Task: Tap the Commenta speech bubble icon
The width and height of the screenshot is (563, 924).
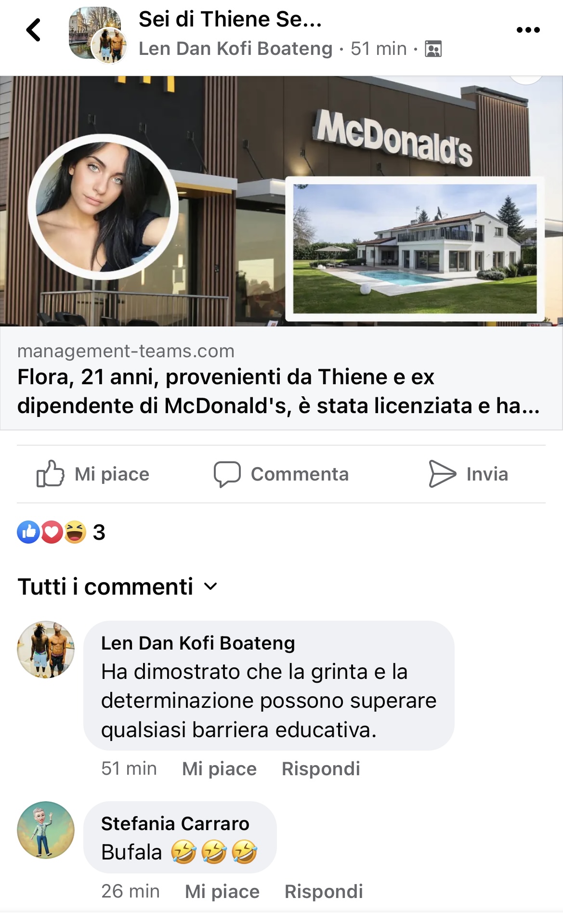Action: pos(227,474)
